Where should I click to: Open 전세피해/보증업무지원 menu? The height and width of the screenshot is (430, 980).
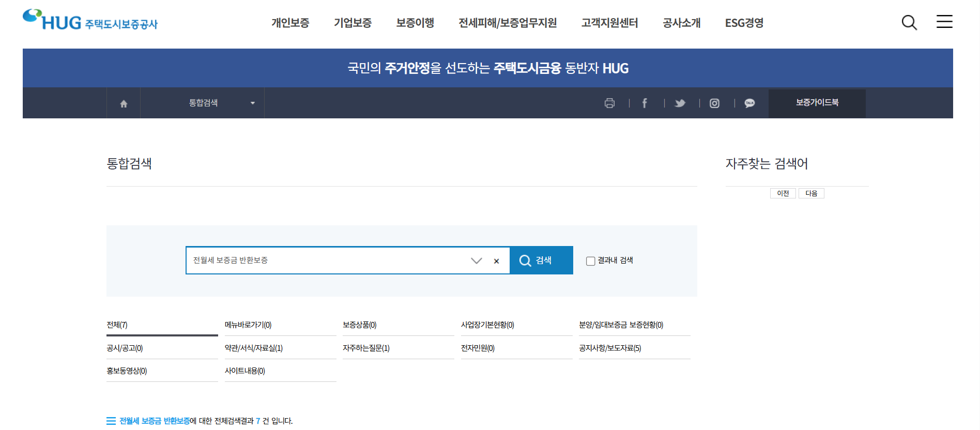pos(508,23)
